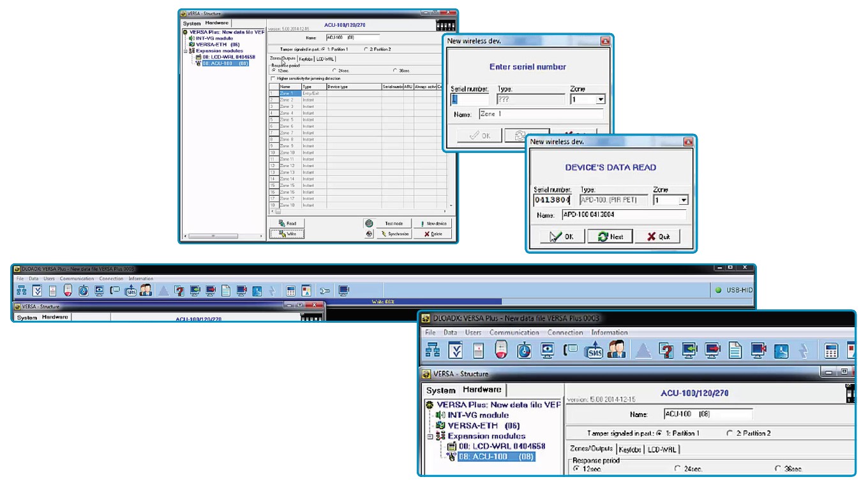The height and width of the screenshot is (484, 868).
Task: Open the Communication menu in the enlarged DLOADX window
Action: pyautogui.click(x=514, y=332)
